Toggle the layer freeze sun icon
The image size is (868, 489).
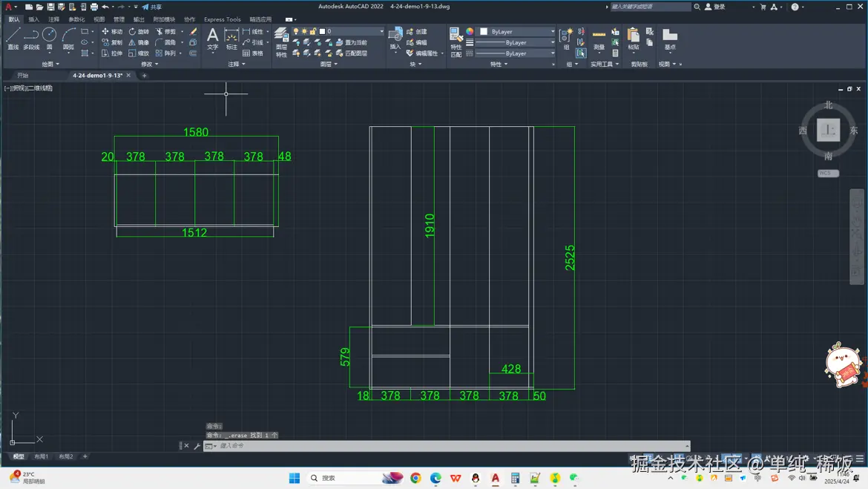(x=304, y=32)
